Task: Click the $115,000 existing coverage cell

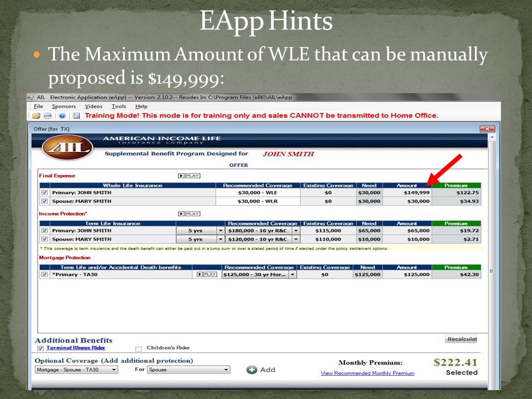Action: click(328, 231)
